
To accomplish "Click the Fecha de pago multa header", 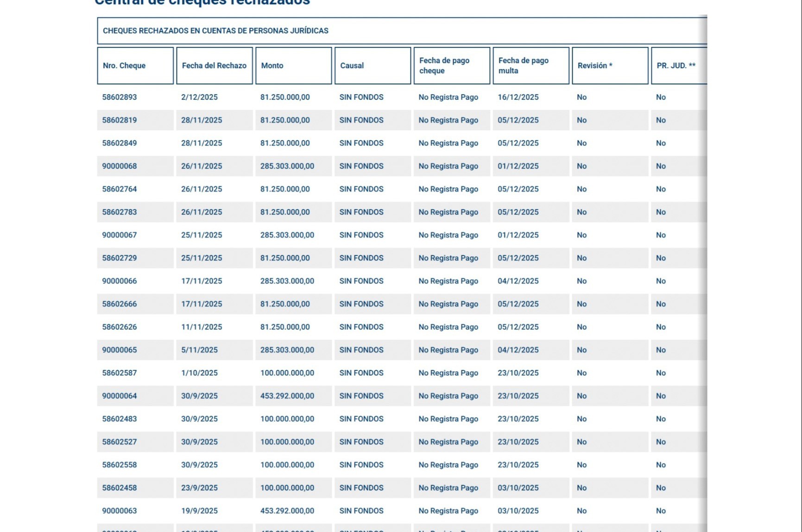I will pos(531,65).
